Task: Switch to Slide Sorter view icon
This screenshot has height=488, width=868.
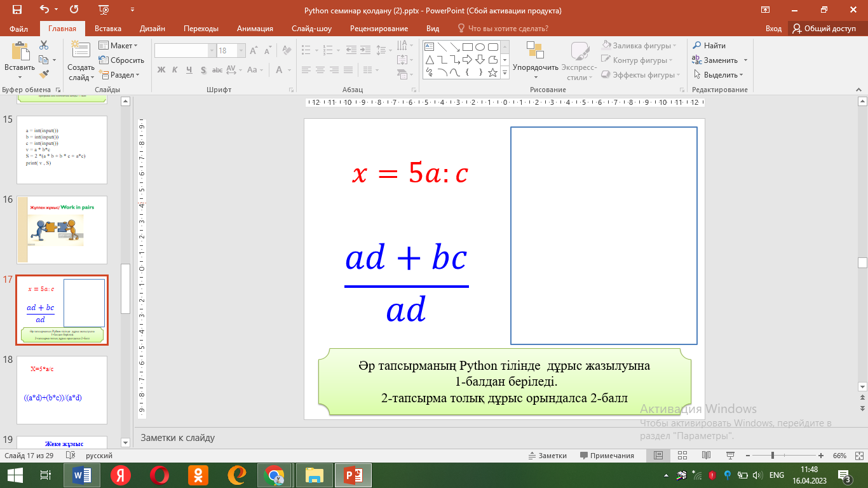Action: (682, 456)
